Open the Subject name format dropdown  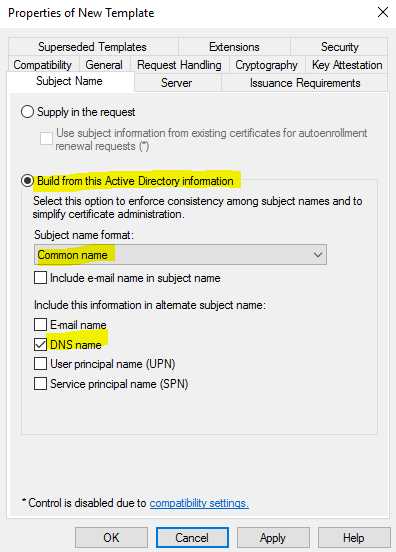click(x=180, y=255)
